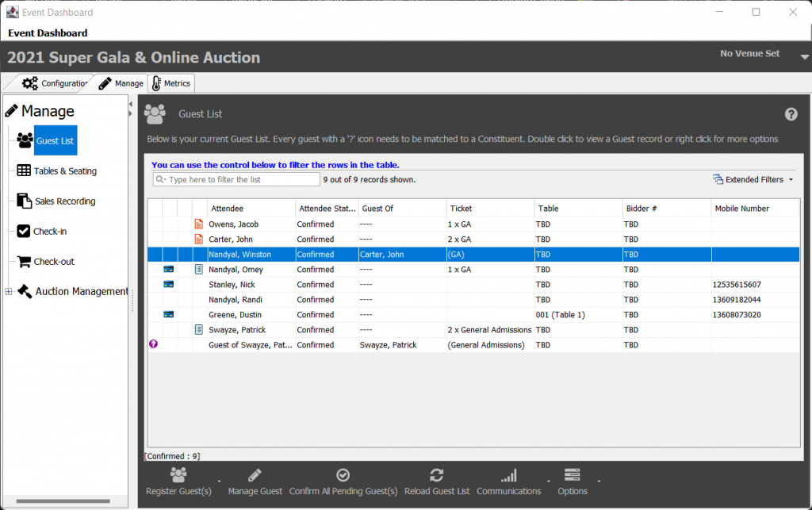Click the Manage Guest button label

[255, 491]
